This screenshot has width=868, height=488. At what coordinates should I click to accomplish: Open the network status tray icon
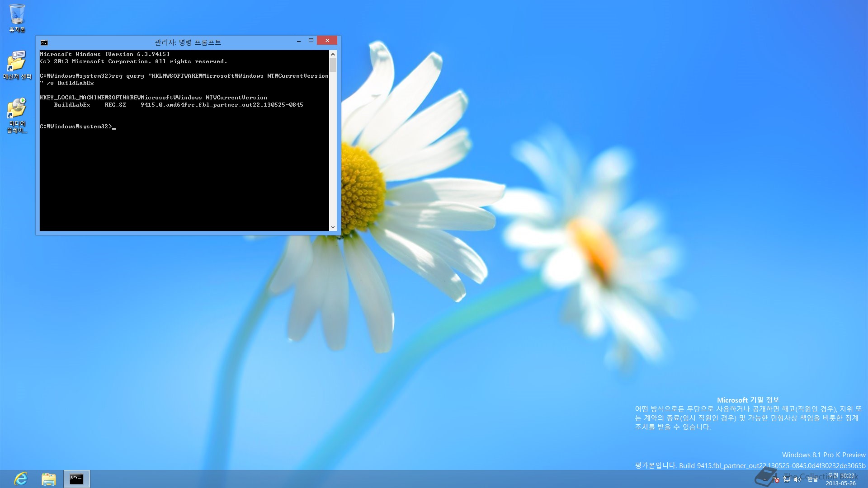(787, 479)
